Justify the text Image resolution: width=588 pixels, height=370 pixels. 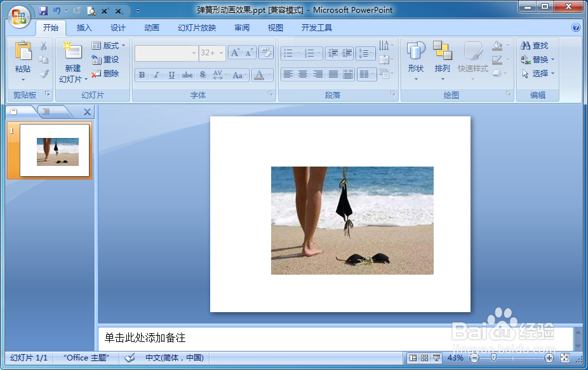[x=333, y=74]
